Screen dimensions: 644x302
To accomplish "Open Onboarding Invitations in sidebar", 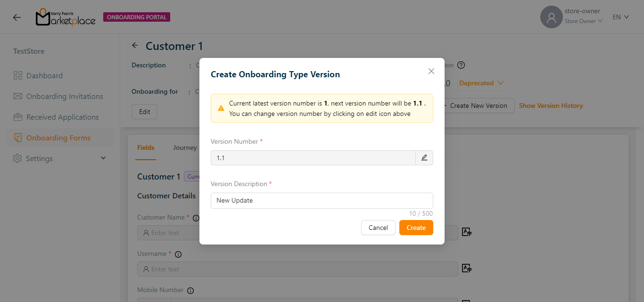I will point(65,97).
